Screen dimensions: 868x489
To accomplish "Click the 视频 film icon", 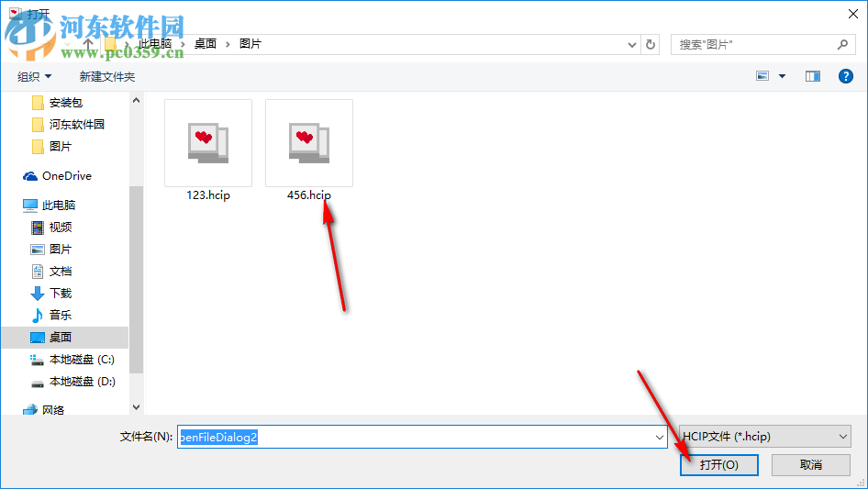I will pos(37,227).
